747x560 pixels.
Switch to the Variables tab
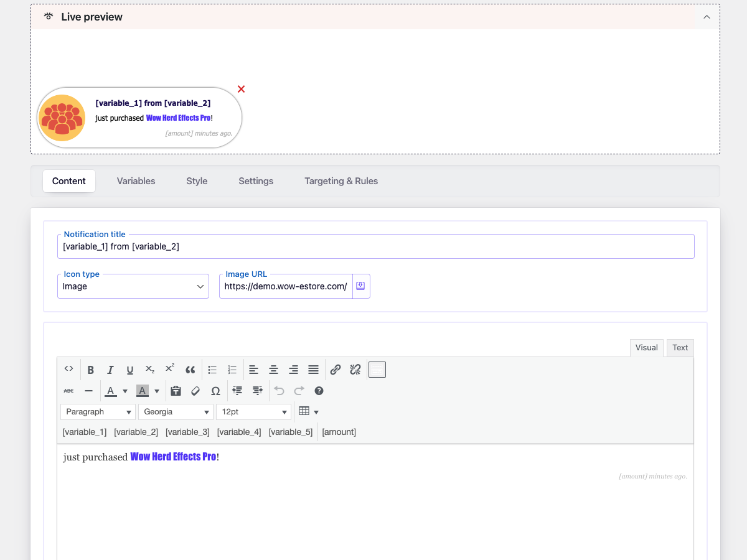pyautogui.click(x=136, y=181)
